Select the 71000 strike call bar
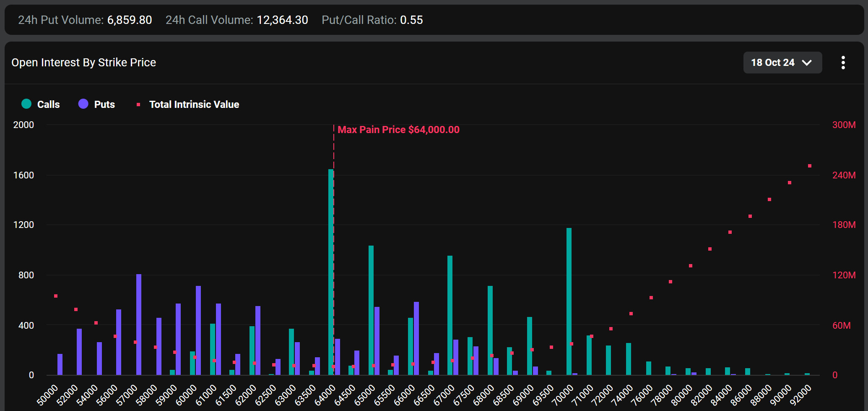This screenshot has width=868, height=411. tap(589, 355)
